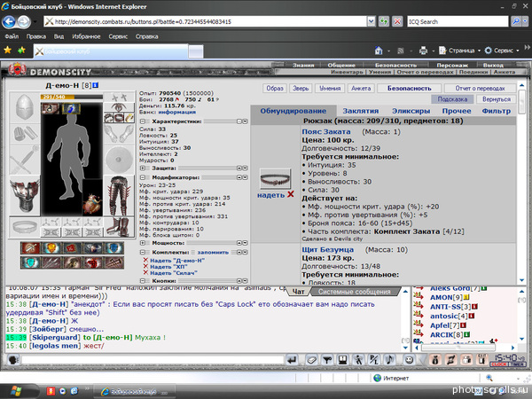Open the IE Сервис toolbar dropdown
532x399 pixels.
(502, 51)
